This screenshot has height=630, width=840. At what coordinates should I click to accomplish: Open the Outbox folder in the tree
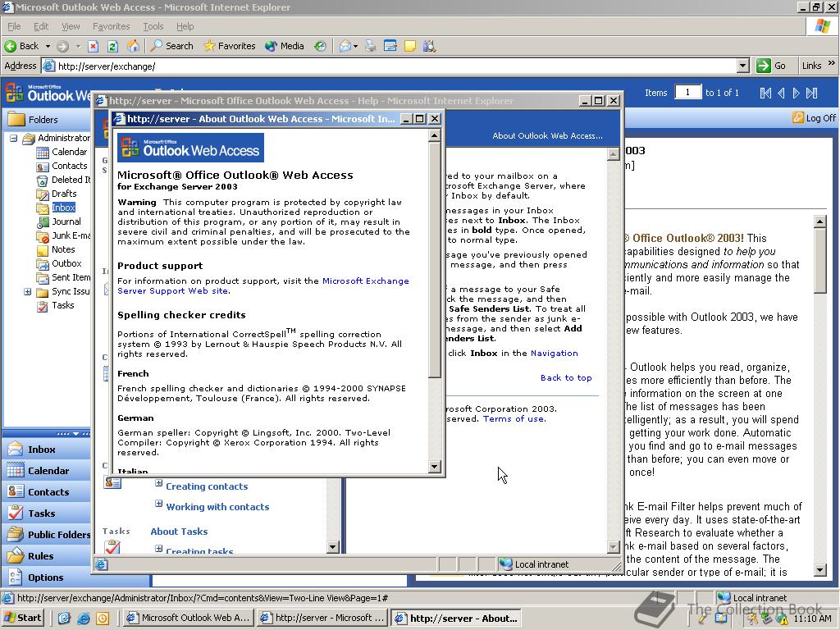click(x=66, y=263)
